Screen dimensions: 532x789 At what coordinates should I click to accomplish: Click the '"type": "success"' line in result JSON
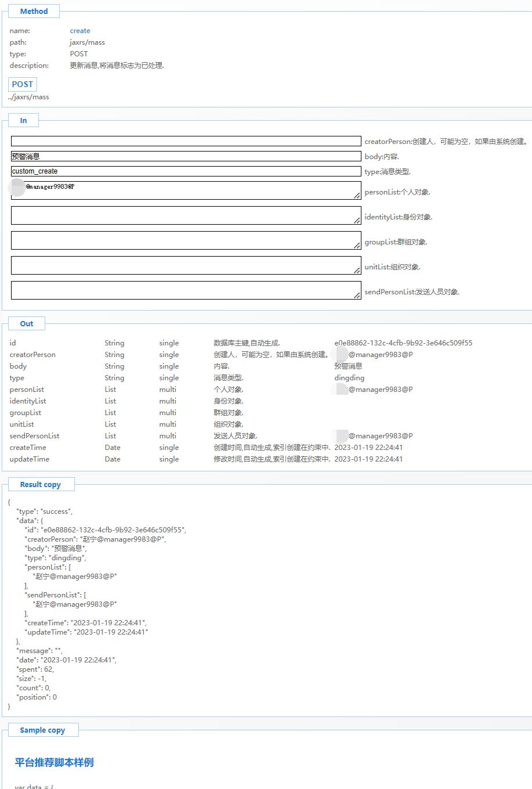click(45, 511)
